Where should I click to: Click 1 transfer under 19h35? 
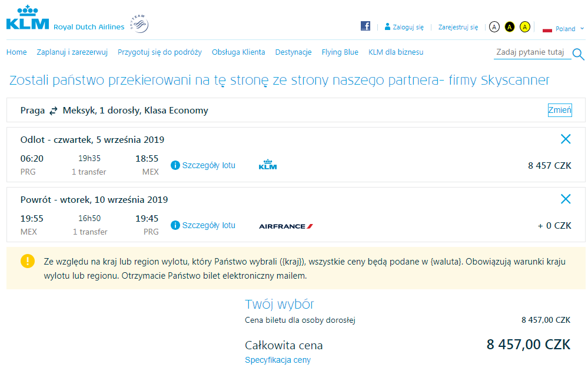point(89,172)
